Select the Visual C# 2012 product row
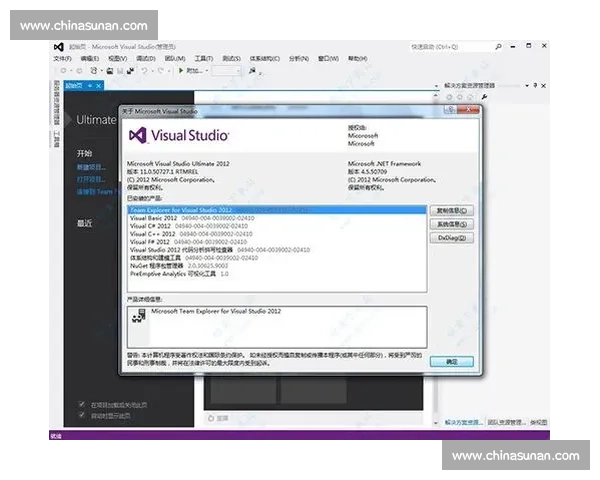The height and width of the screenshot is (480, 600). 277,226
